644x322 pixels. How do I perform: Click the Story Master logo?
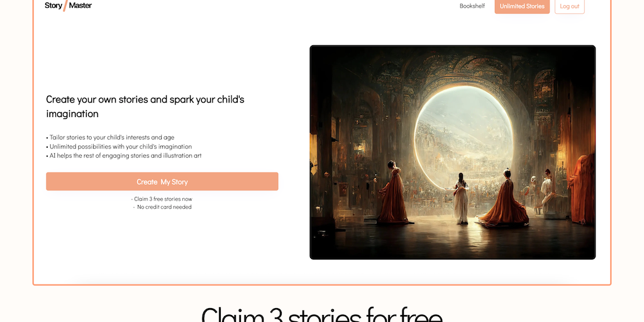68,6
